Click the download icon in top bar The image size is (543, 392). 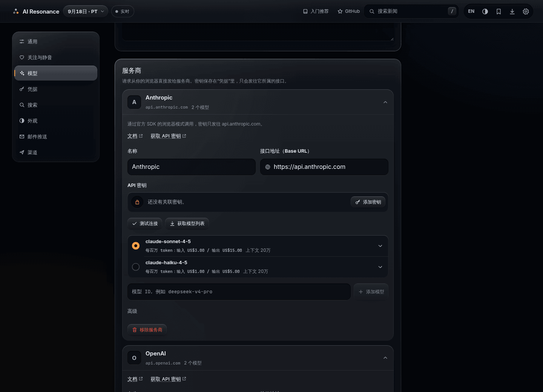(x=512, y=12)
